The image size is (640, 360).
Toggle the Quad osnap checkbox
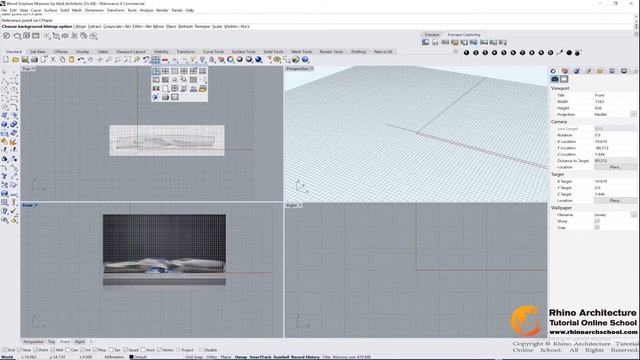pos(125,350)
